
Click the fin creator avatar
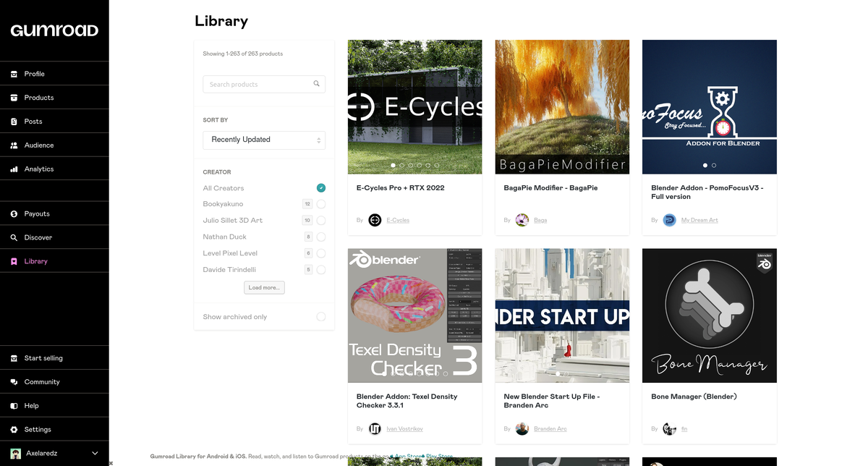670,428
